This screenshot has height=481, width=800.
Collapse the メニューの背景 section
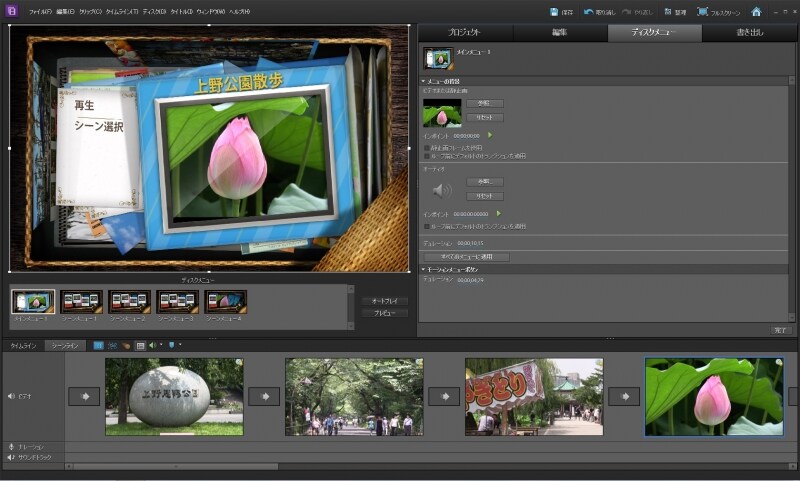pos(423,81)
